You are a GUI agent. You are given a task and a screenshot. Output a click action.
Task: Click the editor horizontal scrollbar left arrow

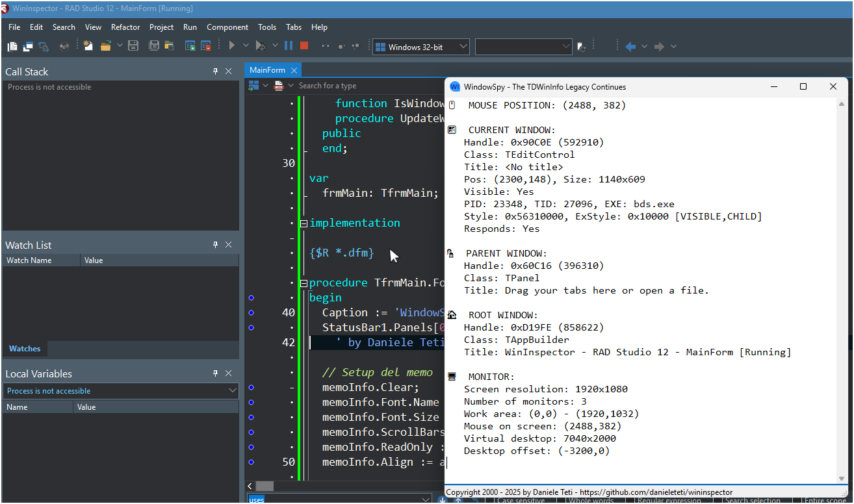pos(250,486)
